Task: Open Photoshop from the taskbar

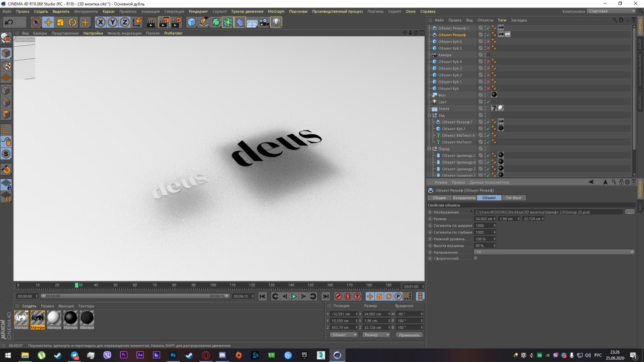Action: click(173, 355)
